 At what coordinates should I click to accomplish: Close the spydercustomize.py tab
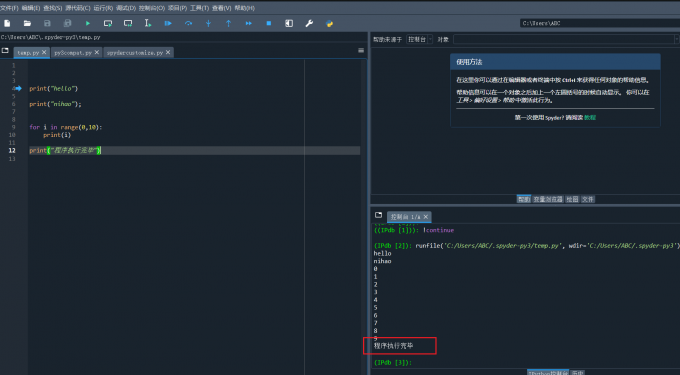168,52
